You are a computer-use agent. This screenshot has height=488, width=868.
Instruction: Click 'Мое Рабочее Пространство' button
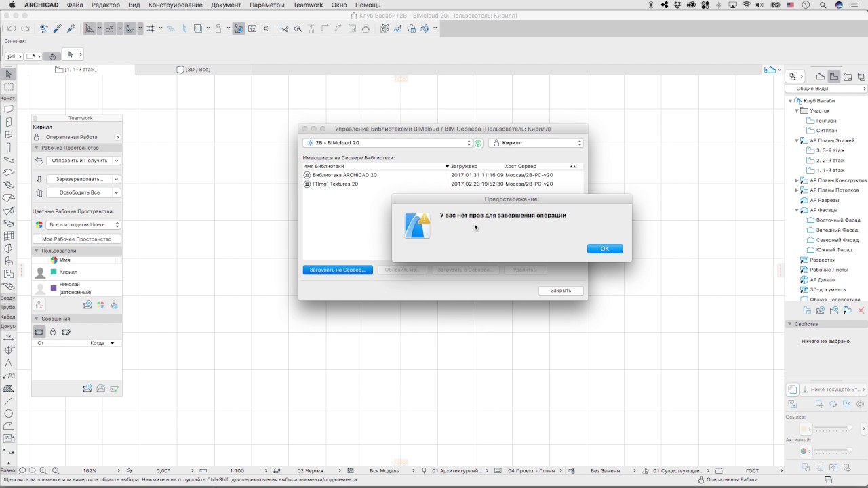[x=77, y=239]
